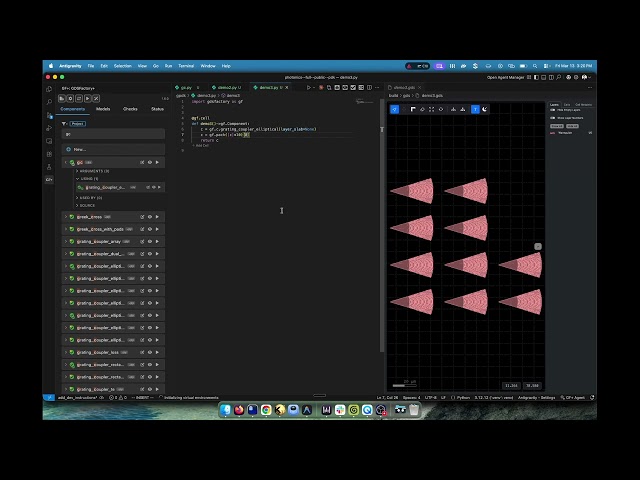The height and width of the screenshot is (480, 640).
Task: Expand the greek_cross tree row
Action: click(x=66, y=217)
